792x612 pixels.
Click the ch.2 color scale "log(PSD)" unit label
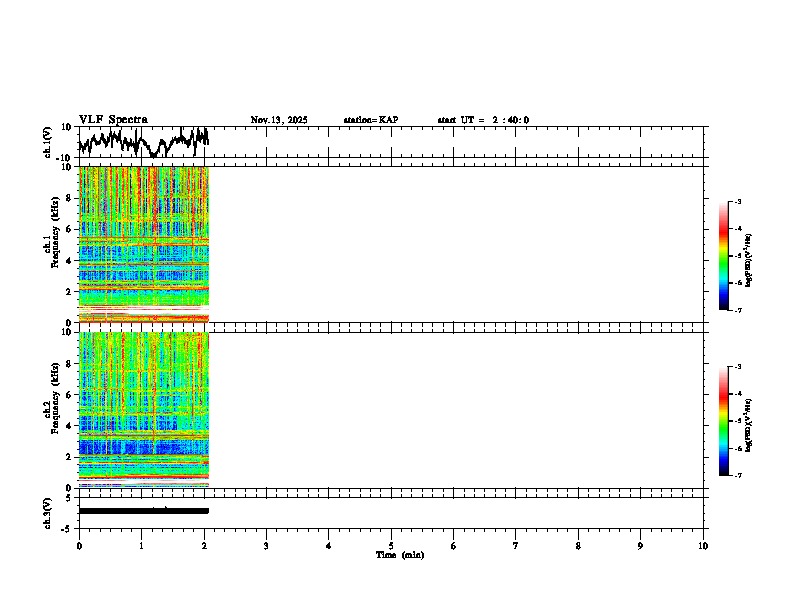pyautogui.click(x=749, y=425)
